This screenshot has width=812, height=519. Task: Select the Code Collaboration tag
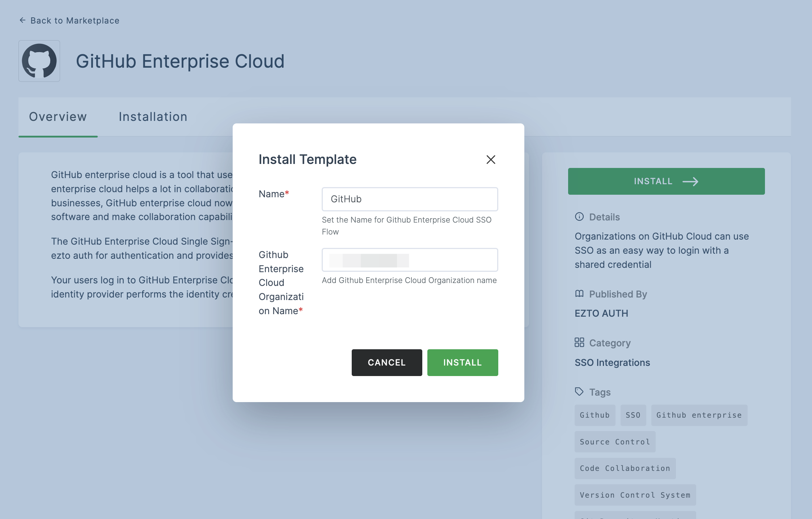[x=625, y=468]
